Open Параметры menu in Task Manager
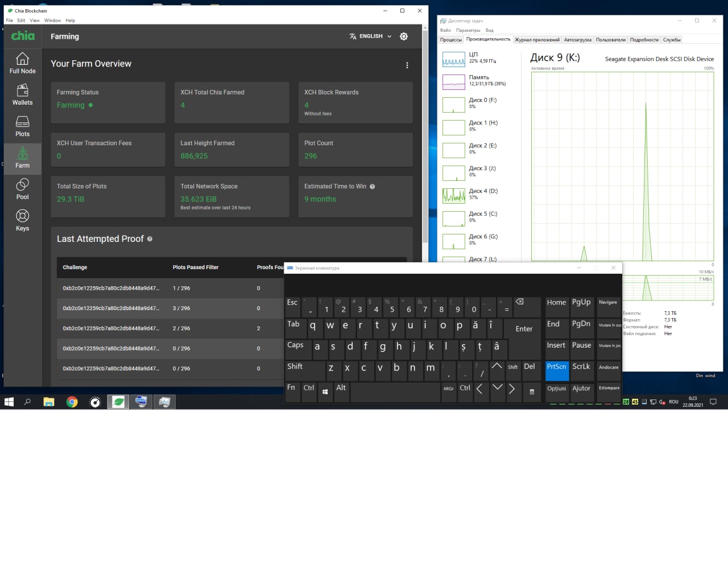This screenshot has height=577, width=728. [468, 30]
